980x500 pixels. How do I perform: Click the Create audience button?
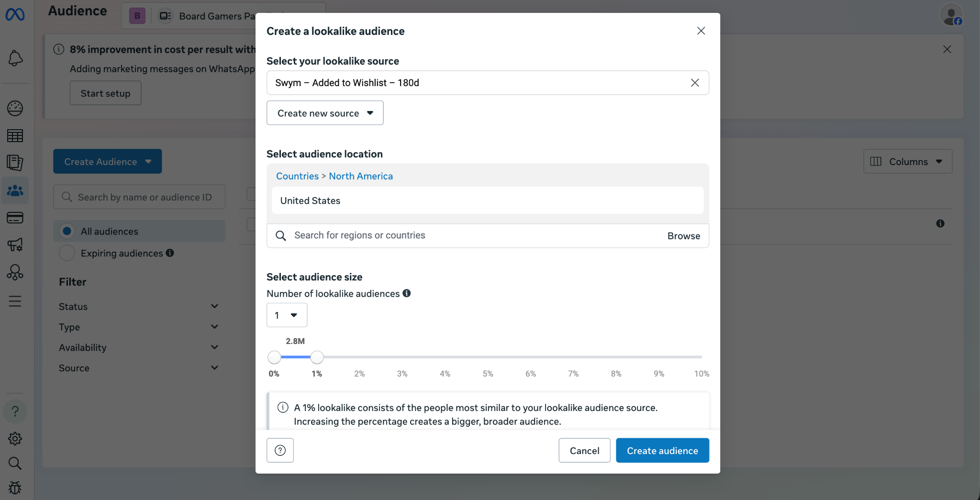662,450
